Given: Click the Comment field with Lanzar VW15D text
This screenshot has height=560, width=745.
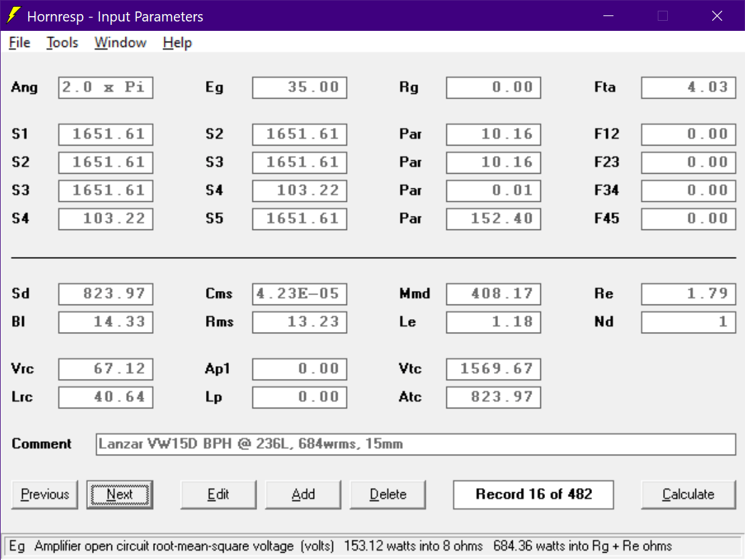Looking at the screenshot, I should coord(415,444).
